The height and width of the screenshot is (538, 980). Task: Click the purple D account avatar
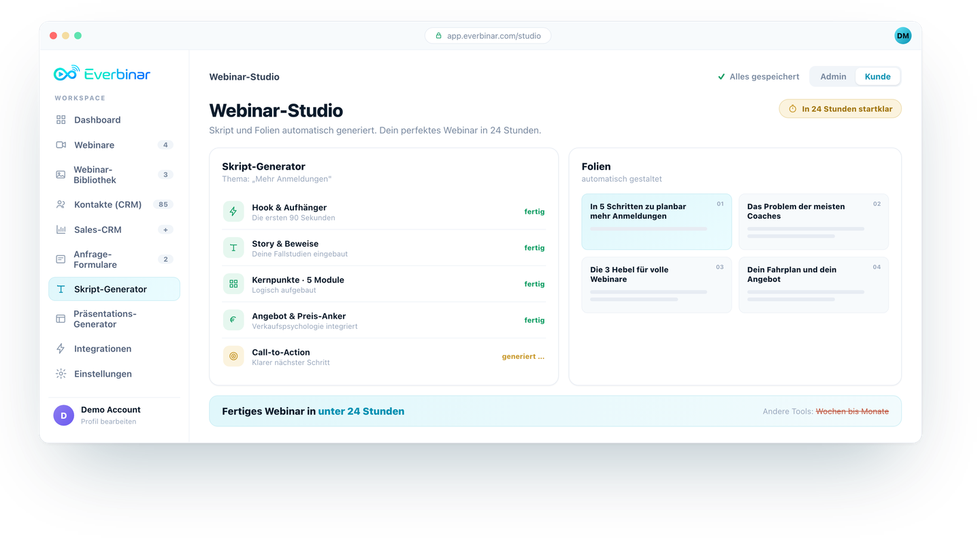(64, 415)
